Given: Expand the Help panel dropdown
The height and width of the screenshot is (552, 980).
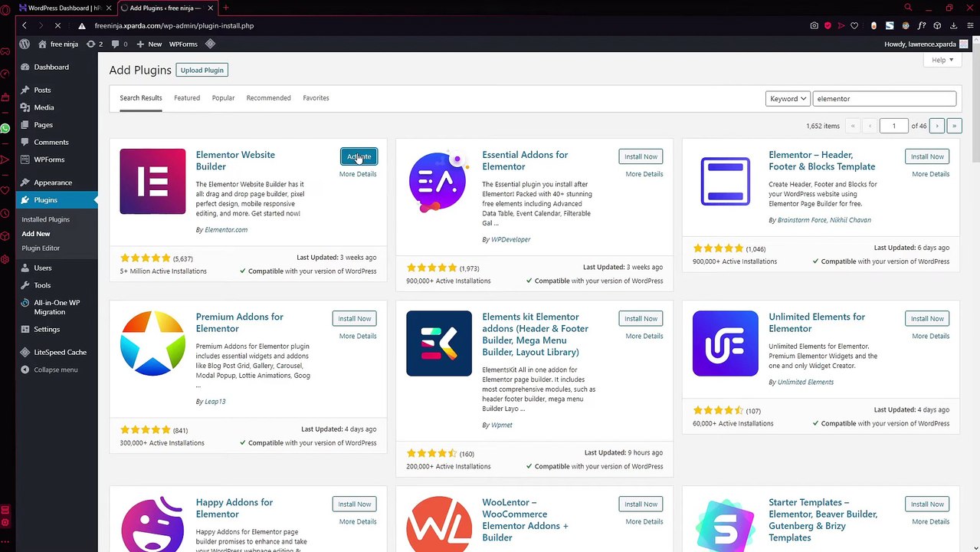Looking at the screenshot, I should 942,60.
